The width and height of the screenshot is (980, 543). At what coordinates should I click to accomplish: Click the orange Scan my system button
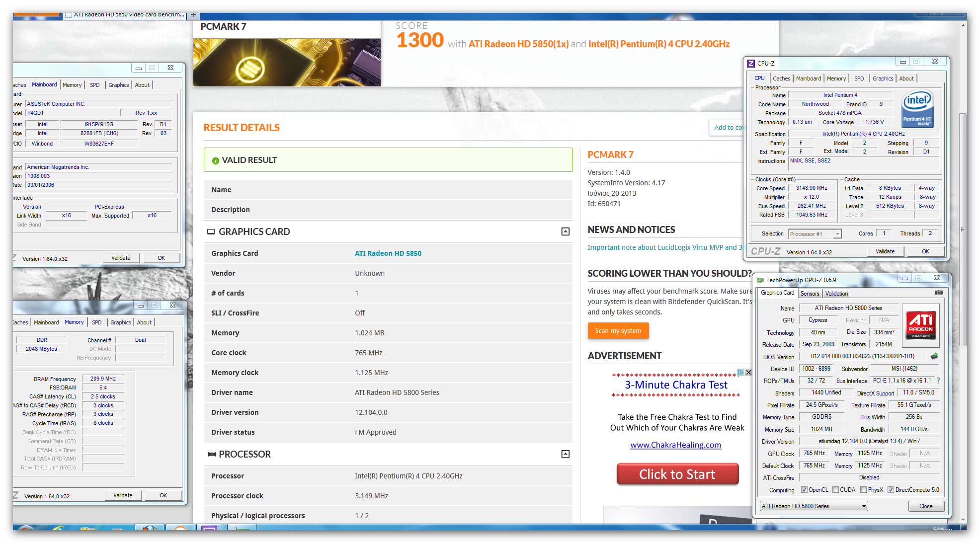click(618, 330)
